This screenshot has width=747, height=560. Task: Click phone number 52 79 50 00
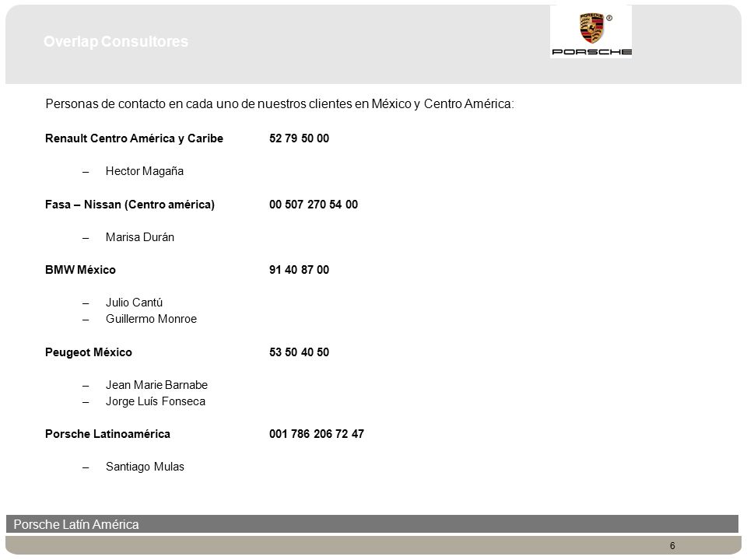click(299, 138)
